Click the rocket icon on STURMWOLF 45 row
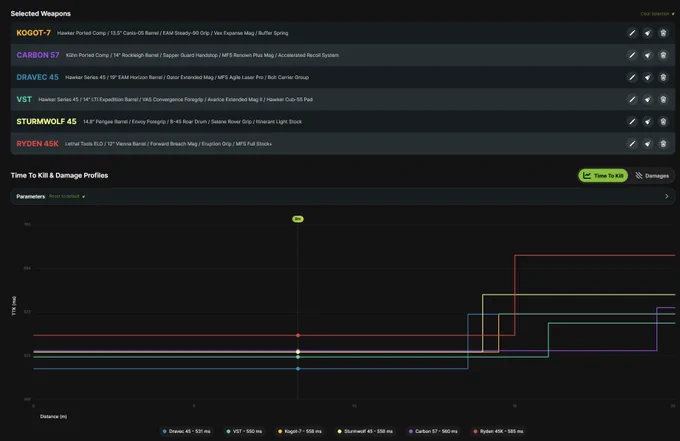680x441 pixels. coord(647,121)
